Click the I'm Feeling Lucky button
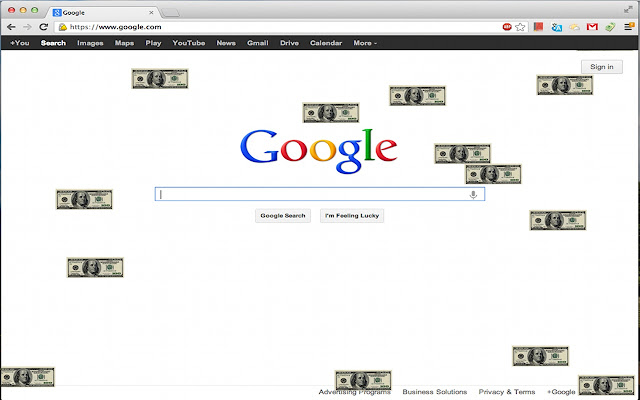 [352, 216]
